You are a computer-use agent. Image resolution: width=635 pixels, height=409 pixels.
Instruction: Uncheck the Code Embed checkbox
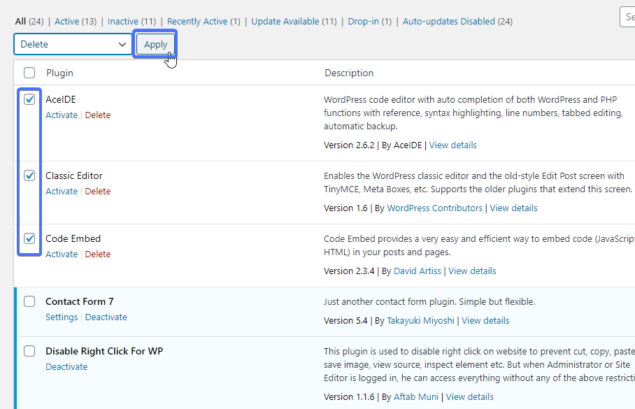coord(29,239)
